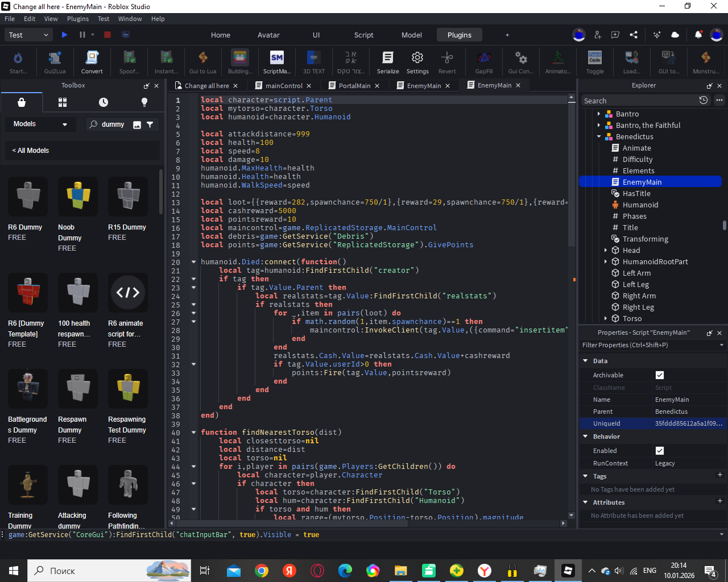This screenshot has width=728, height=582.
Task: Switch to the Script ribbon tab
Action: (364, 35)
